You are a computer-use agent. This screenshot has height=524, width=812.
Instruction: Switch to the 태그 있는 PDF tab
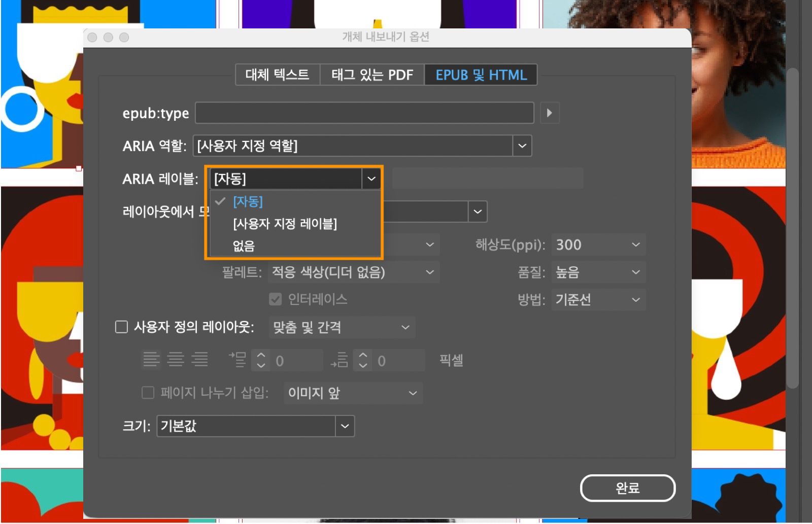(371, 75)
